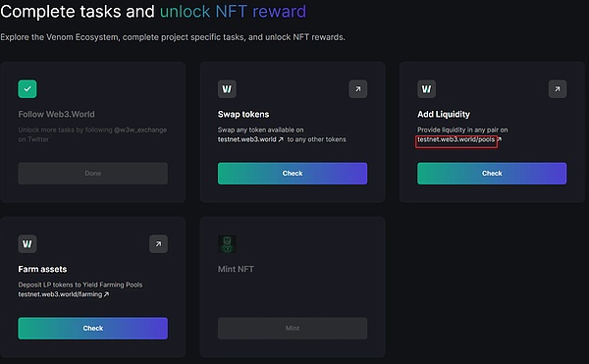The height and width of the screenshot is (364, 589).
Task: Check the Swap tokens task
Action: pyautogui.click(x=293, y=174)
